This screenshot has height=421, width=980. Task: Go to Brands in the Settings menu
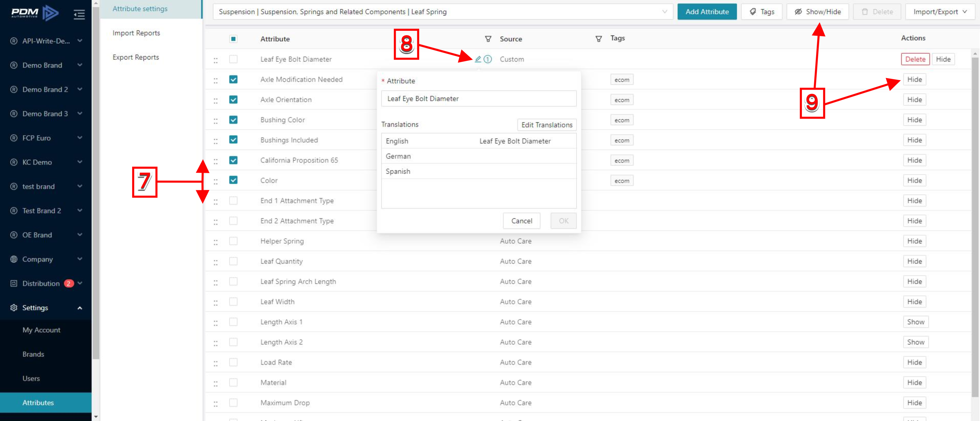coord(33,354)
